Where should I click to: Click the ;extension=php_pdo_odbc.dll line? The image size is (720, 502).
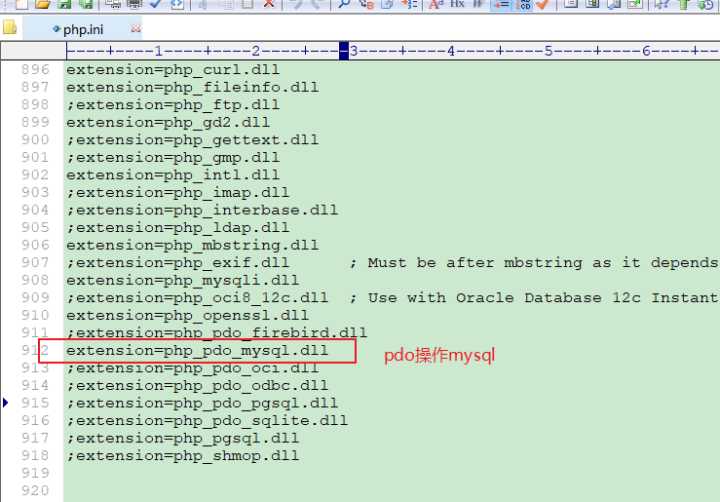click(197, 386)
